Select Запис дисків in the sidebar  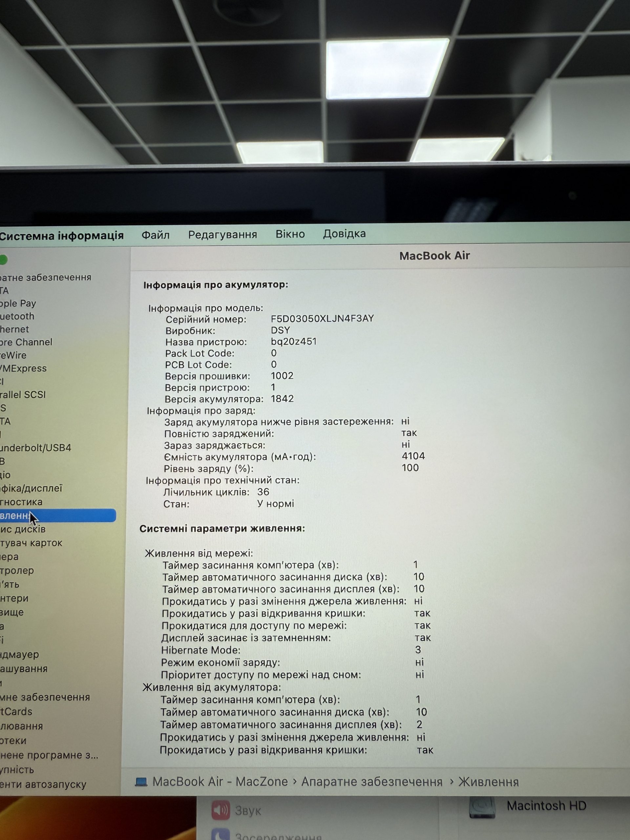[x=23, y=529]
